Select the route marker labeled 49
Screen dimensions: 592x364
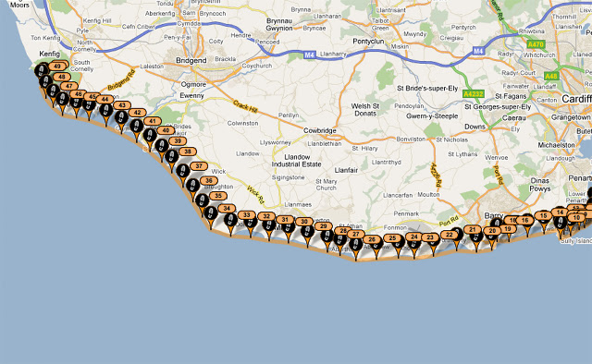click(x=57, y=67)
